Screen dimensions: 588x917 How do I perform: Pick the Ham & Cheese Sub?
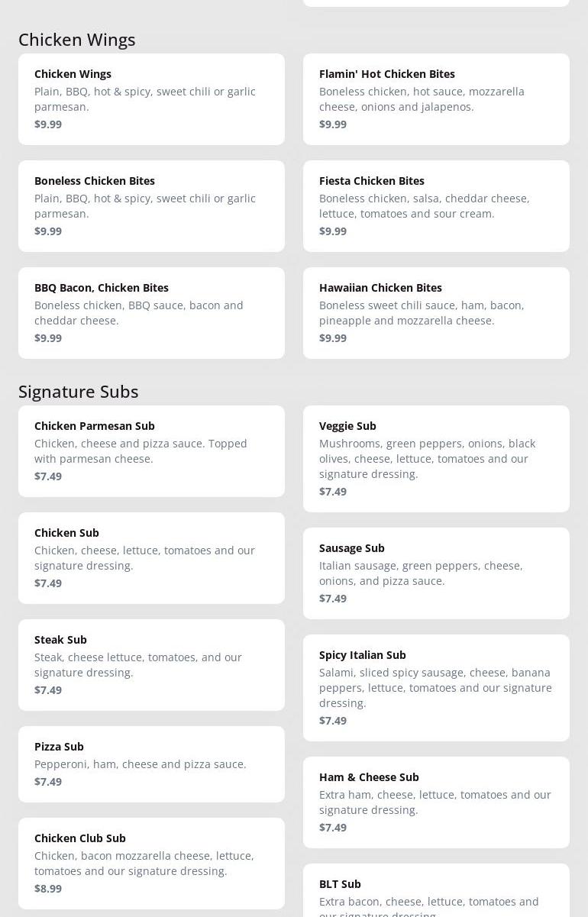(x=436, y=802)
